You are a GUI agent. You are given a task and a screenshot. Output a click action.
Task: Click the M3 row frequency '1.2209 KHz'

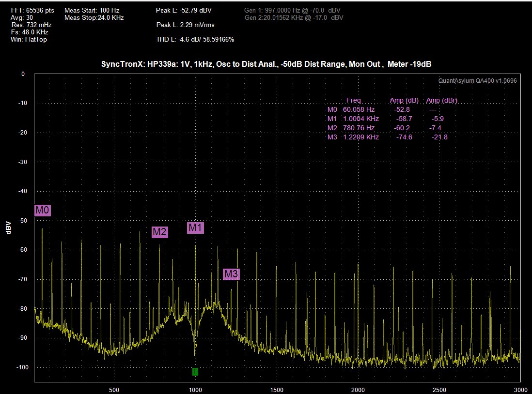click(360, 137)
